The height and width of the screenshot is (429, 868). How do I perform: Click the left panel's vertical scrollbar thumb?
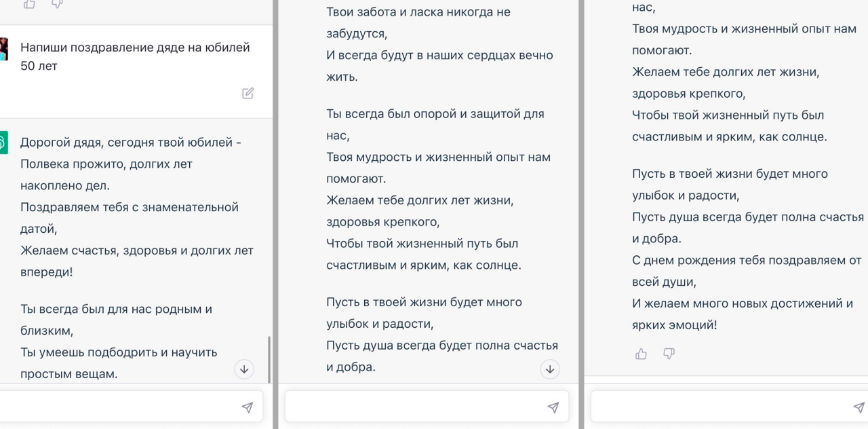point(270,360)
